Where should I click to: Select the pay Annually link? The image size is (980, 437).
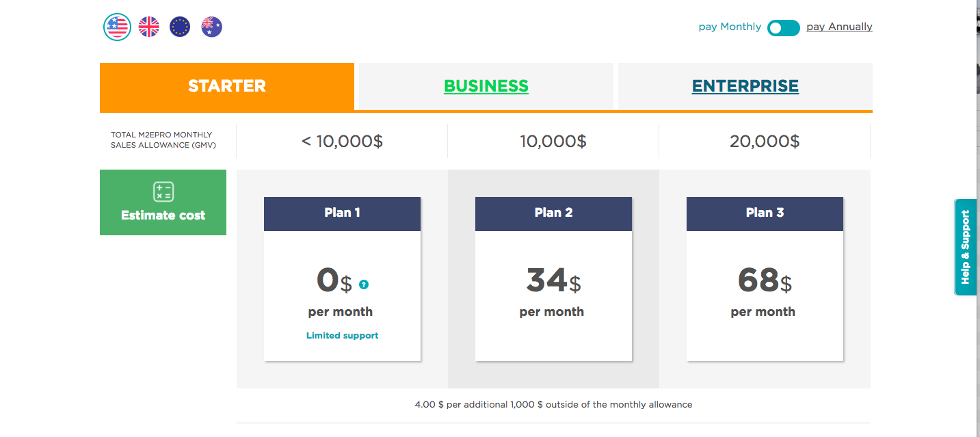click(839, 27)
